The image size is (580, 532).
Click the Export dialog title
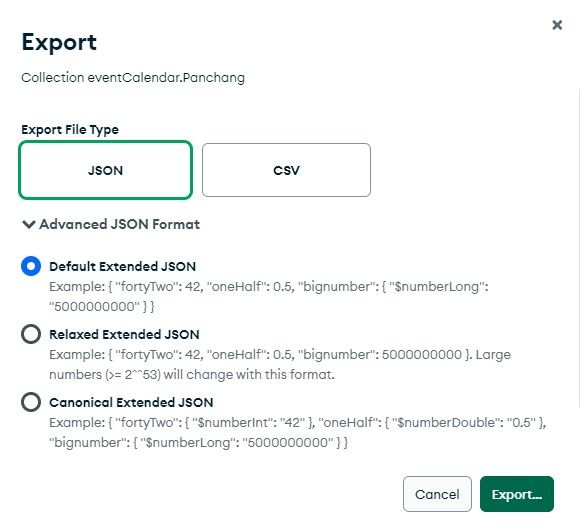click(x=59, y=42)
